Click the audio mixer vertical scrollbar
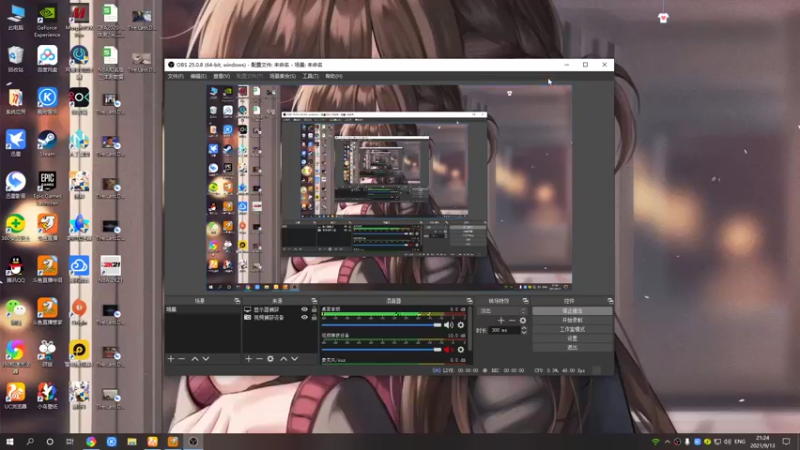 coord(469,329)
